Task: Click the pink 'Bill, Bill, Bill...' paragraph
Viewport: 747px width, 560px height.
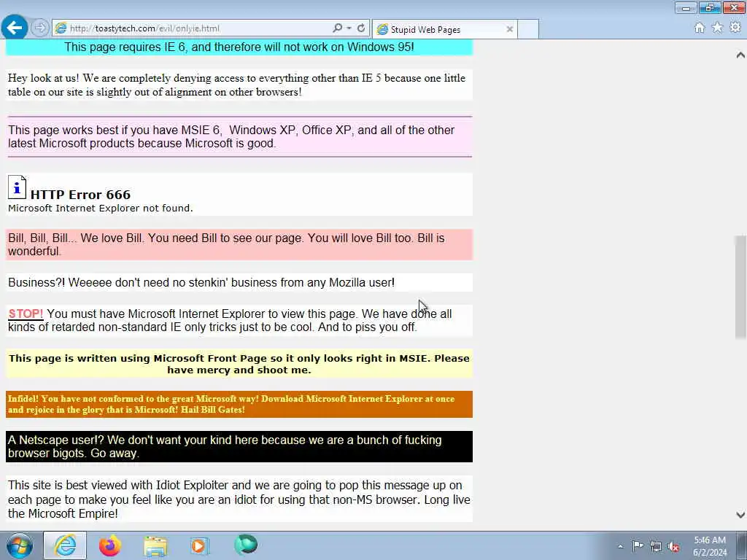Action: pyautogui.click(x=239, y=245)
